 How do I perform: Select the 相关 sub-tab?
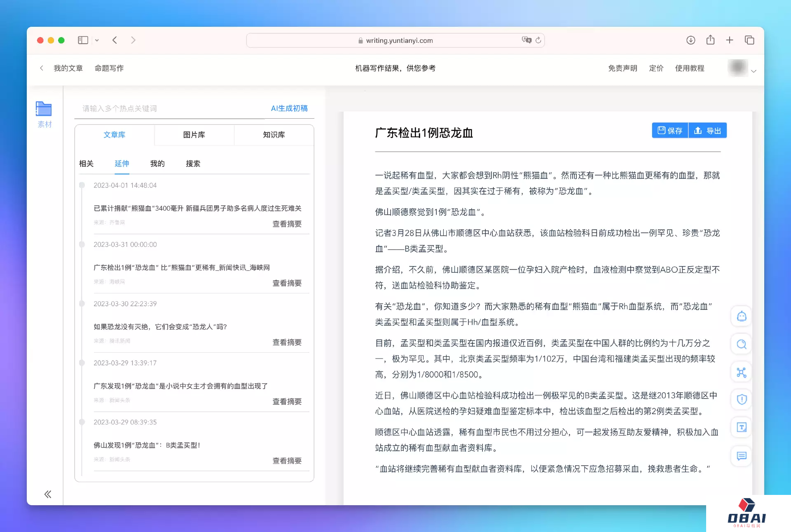86,164
